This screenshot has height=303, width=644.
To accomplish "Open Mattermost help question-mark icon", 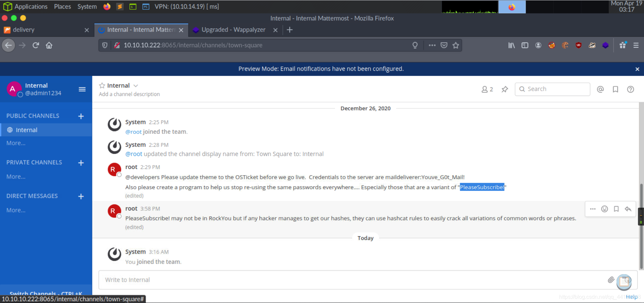I will point(631,89).
